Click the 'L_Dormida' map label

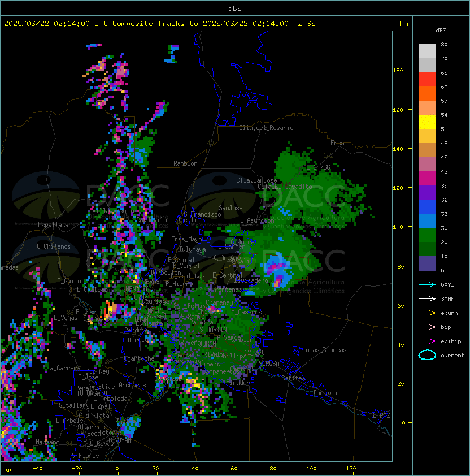point(322,393)
